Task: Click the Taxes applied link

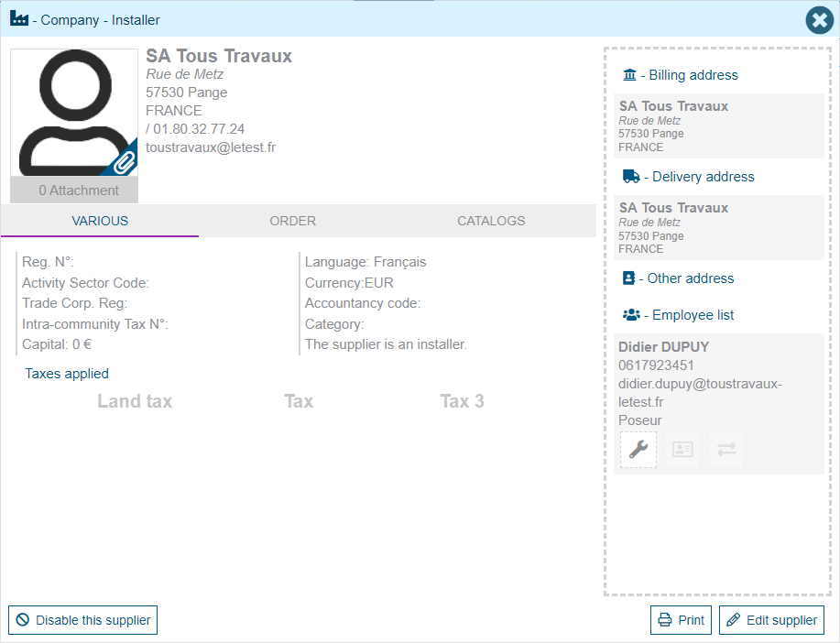Action: 67,374
